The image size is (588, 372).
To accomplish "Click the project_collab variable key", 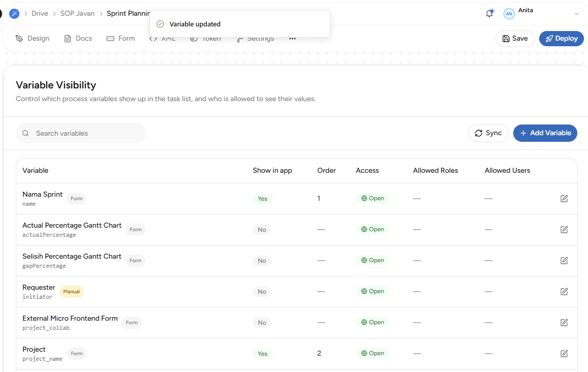I will tap(46, 328).
